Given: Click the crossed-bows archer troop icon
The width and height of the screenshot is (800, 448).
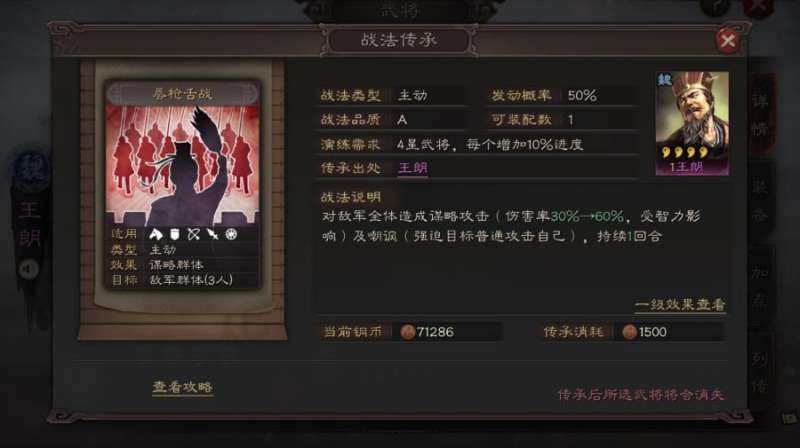Looking at the screenshot, I should [x=193, y=234].
